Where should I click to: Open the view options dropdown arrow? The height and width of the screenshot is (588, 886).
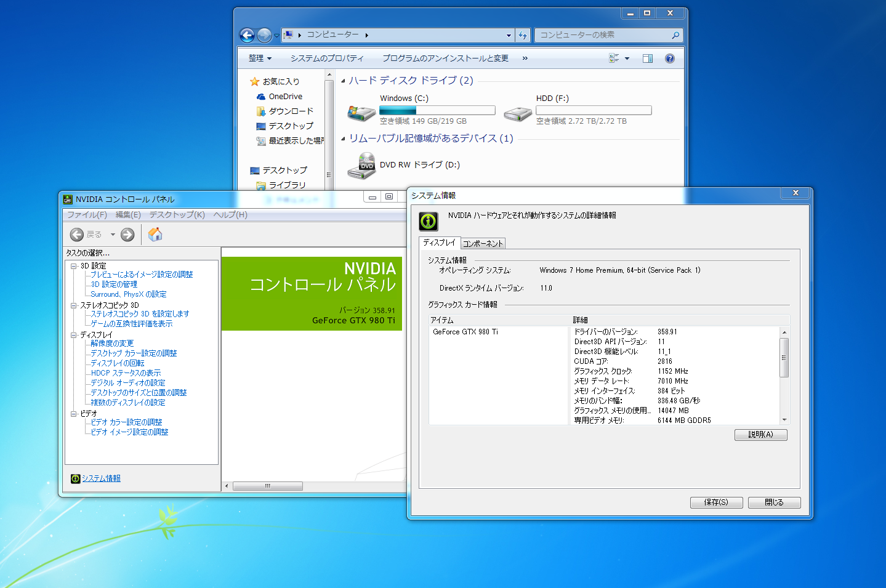coord(627,58)
